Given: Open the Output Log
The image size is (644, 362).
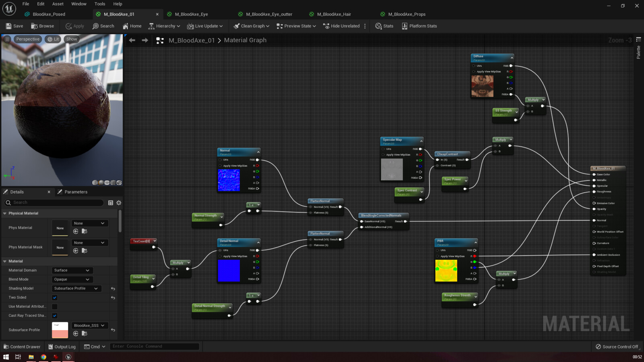Looking at the screenshot, I should tap(62, 347).
